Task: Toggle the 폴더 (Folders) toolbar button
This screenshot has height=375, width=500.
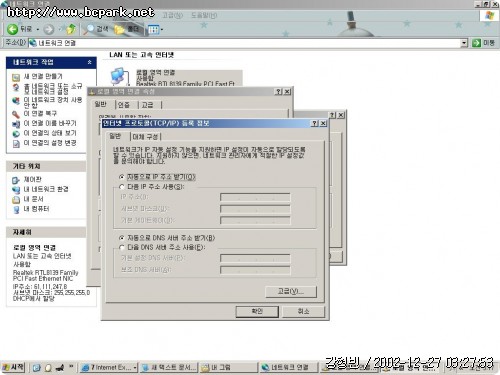Action: pos(127,29)
